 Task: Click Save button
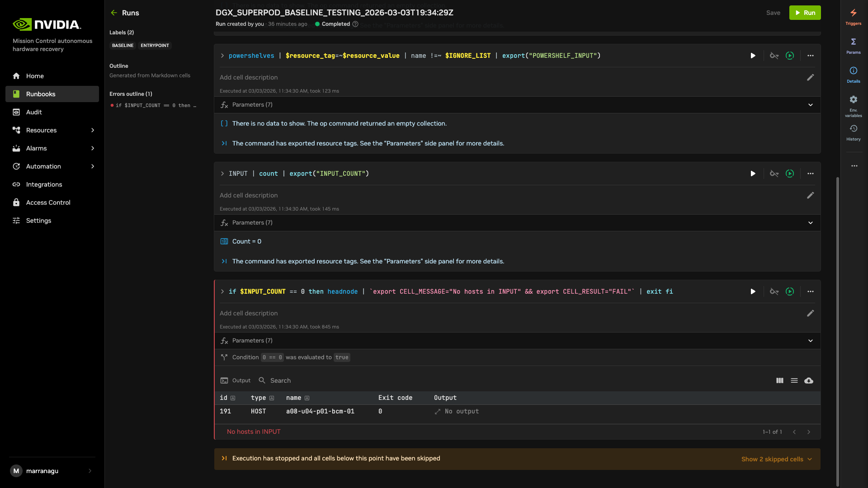[773, 13]
